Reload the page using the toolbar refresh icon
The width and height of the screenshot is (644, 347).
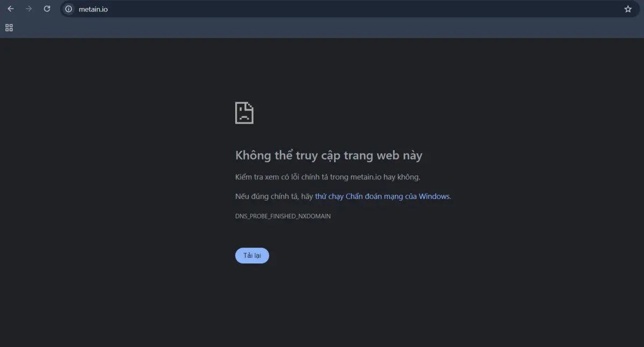click(47, 9)
